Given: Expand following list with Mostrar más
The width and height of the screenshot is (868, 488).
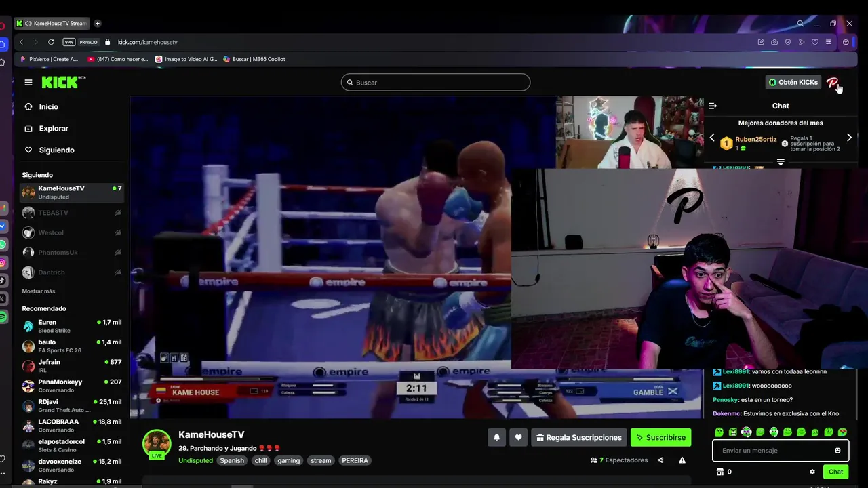Looking at the screenshot, I should pos(39,291).
